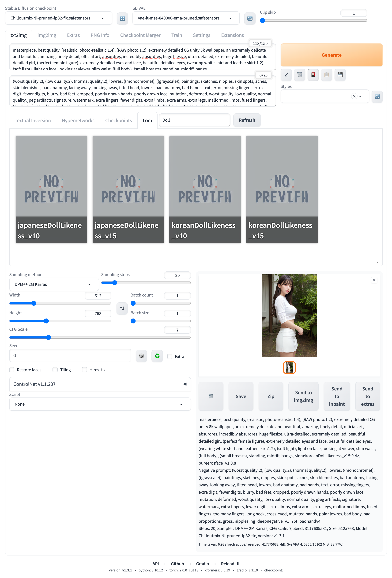Enable the Hires. fix checkbox

84,370
